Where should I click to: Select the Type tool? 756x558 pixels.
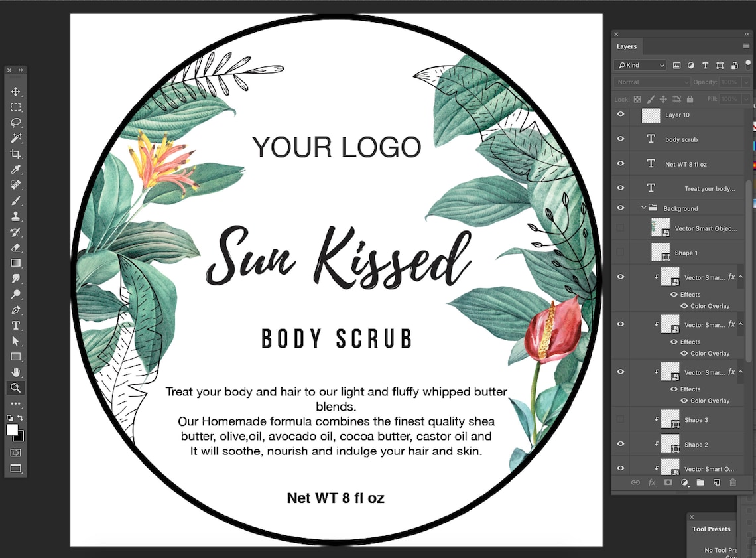15,325
